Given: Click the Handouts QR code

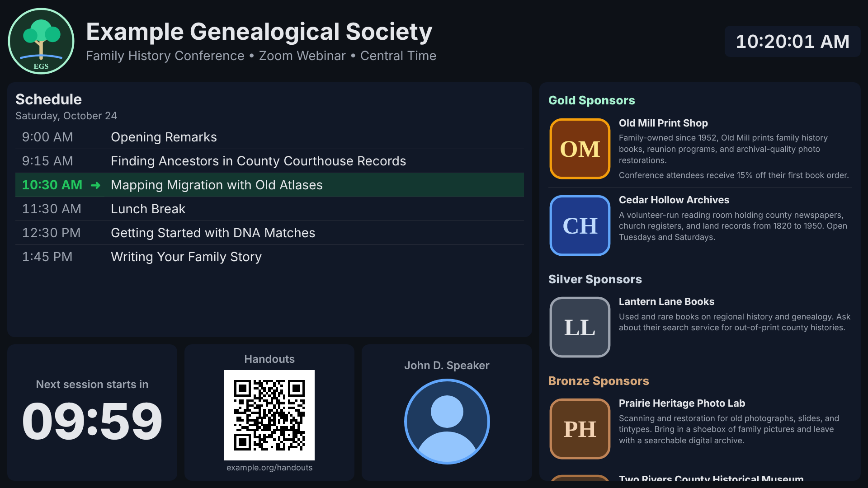Looking at the screenshot, I should point(269,415).
